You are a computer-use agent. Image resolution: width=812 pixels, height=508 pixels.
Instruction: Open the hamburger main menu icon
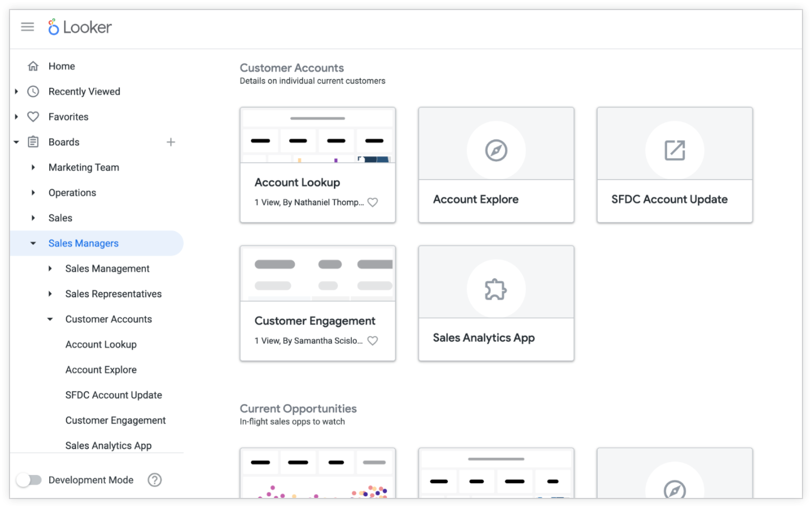27,27
